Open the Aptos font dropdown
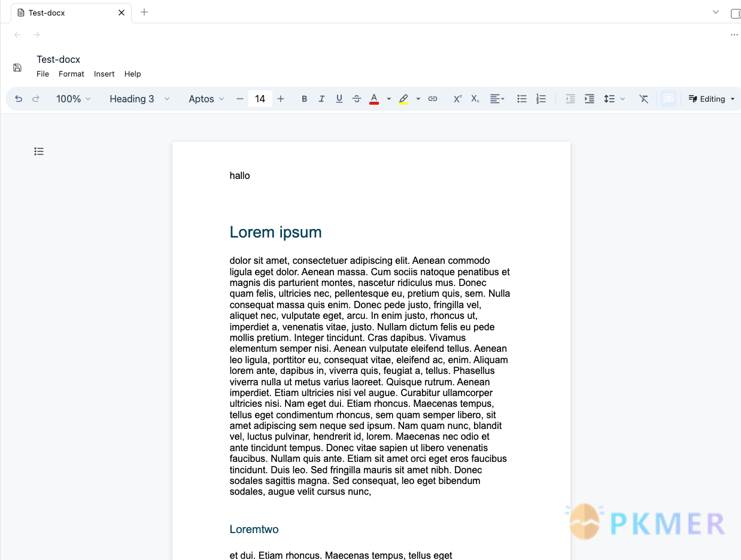The height and width of the screenshot is (560, 741). [x=206, y=99]
